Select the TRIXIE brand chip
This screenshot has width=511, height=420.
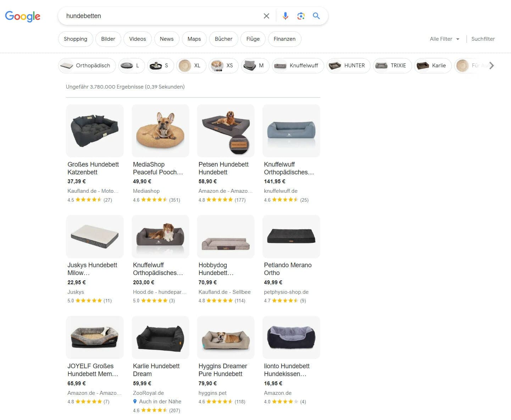pyautogui.click(x=392, y=66)
